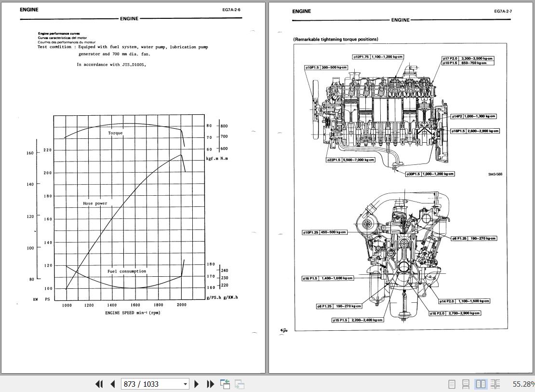Click the φ17 P2.0 3,300–3,500 kg-cm label
Viewport: 535px width, 392px height.
coord(468,59)
